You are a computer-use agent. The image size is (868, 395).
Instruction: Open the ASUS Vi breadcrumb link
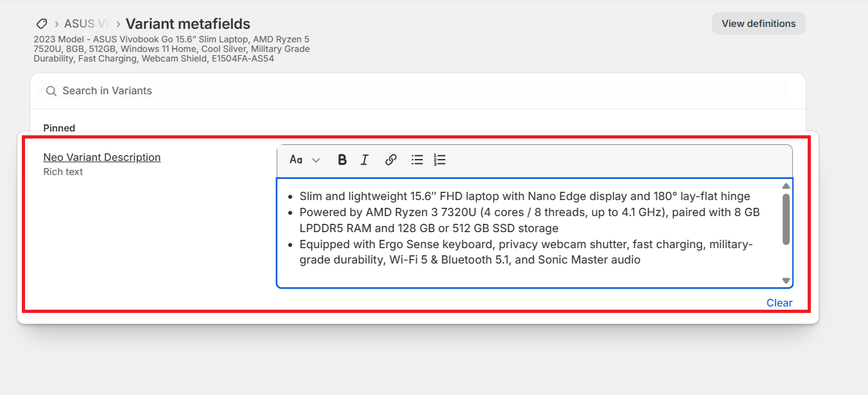tap(87, 24)
